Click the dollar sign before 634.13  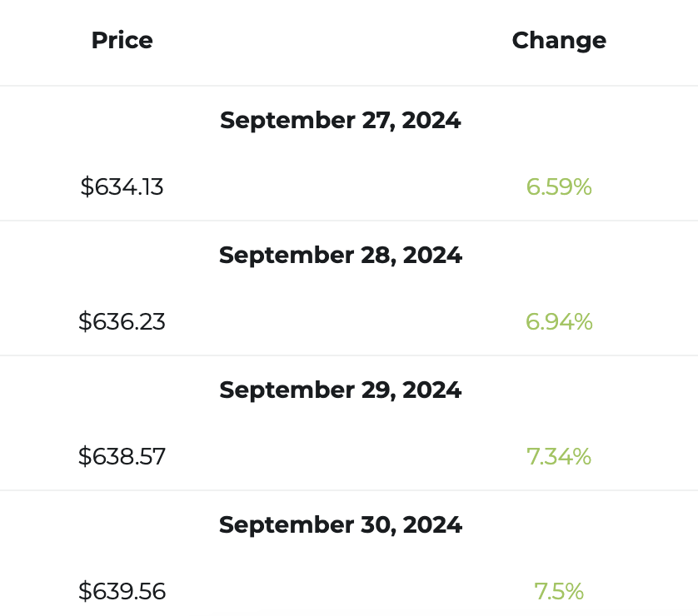pyautogui.click(x=87, y=186)
